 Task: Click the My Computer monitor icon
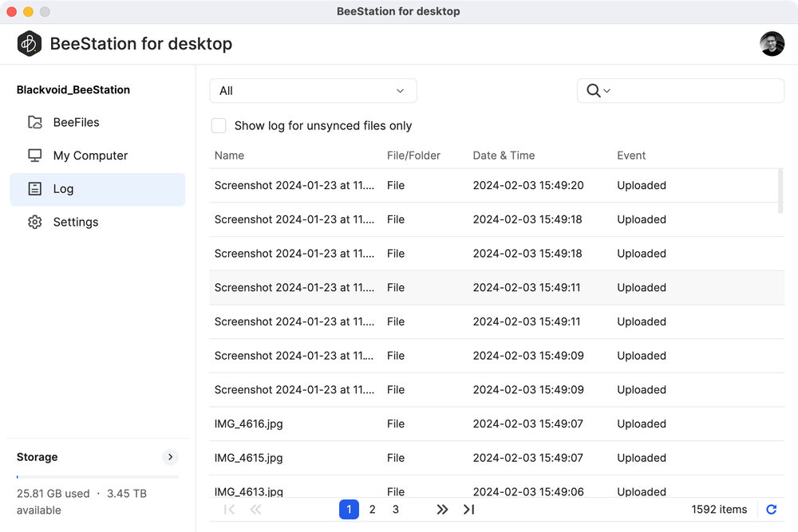(x=34, y=155)
